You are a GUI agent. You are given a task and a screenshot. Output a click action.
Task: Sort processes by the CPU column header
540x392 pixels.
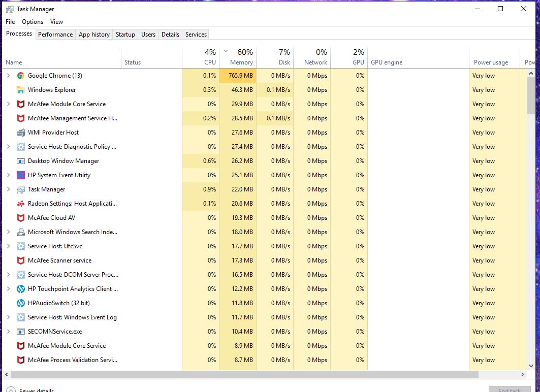pyautogui.click(x=201, y=57)
